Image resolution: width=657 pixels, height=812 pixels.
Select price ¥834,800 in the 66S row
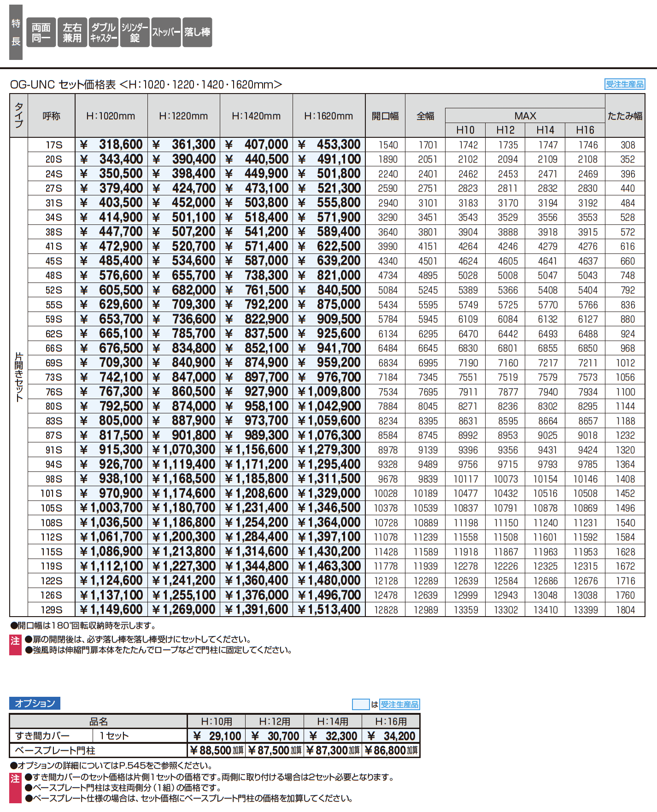(184, 348)
